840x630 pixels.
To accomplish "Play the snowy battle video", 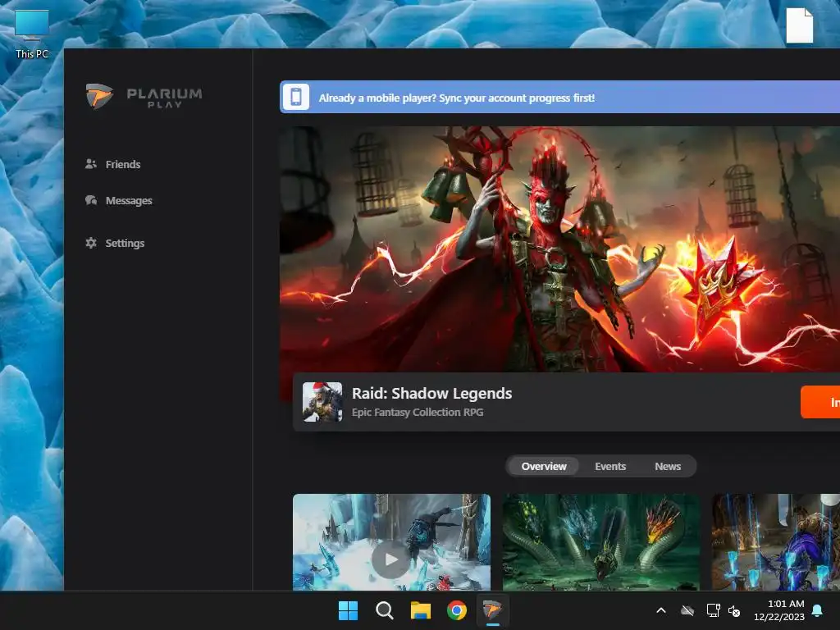I will tap(391, 559).
